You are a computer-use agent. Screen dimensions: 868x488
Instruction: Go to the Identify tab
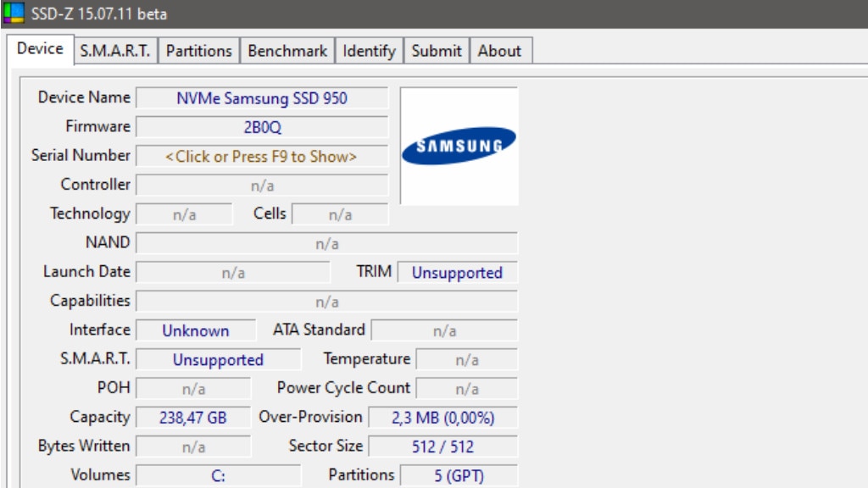tap(370, 51)
